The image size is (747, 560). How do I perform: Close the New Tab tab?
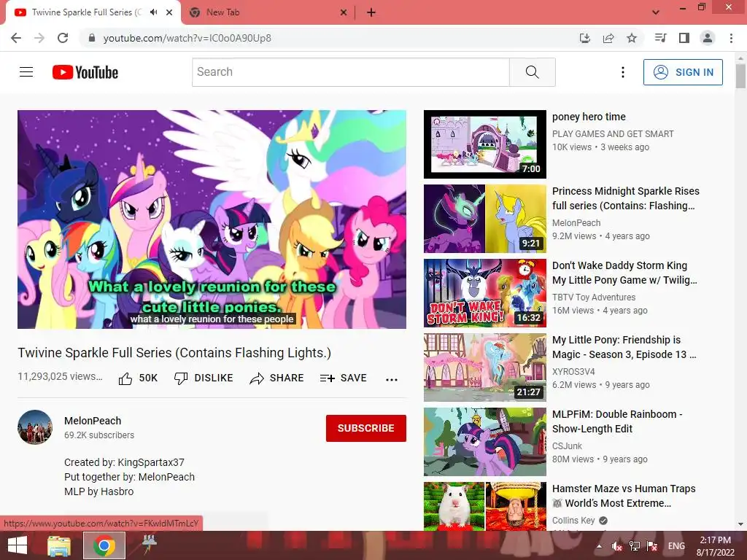344,12
